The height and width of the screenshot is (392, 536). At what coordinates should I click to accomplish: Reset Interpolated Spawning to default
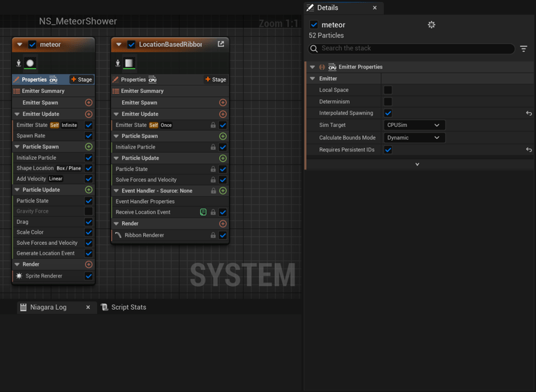[529, 113]
